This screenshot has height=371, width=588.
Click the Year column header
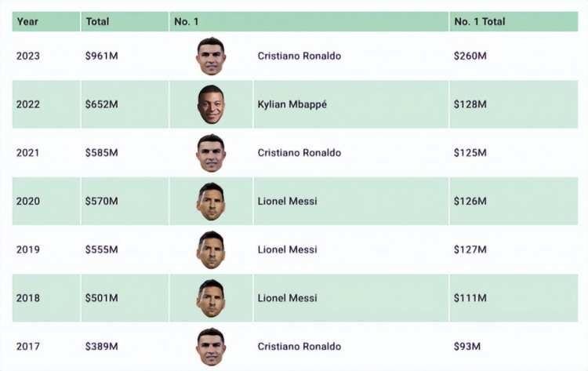click(x=27, y=21)
